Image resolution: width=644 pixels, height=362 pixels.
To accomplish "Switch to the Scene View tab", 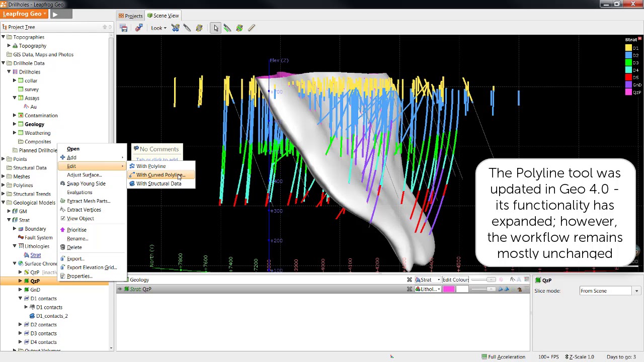I will click(x=163, y=16).
